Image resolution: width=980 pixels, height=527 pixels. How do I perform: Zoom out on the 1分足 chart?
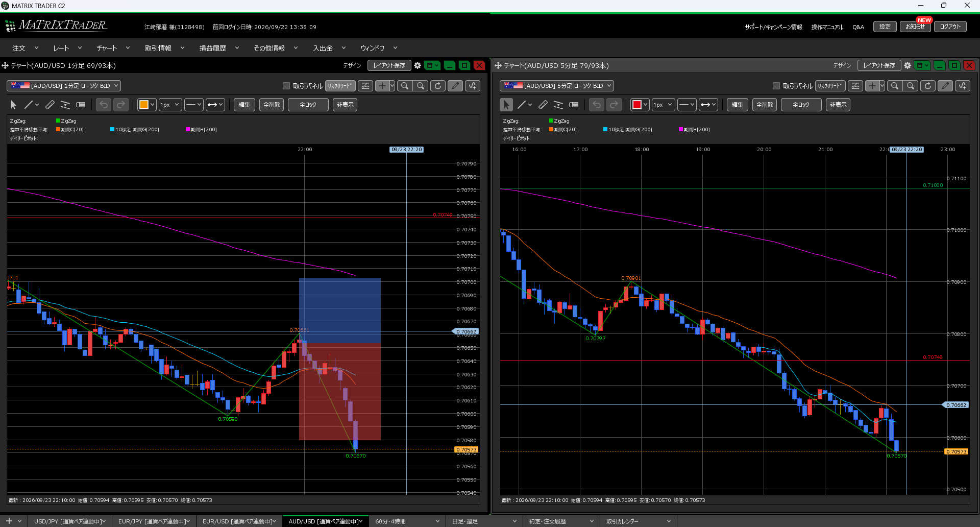(x=421, y=86)
